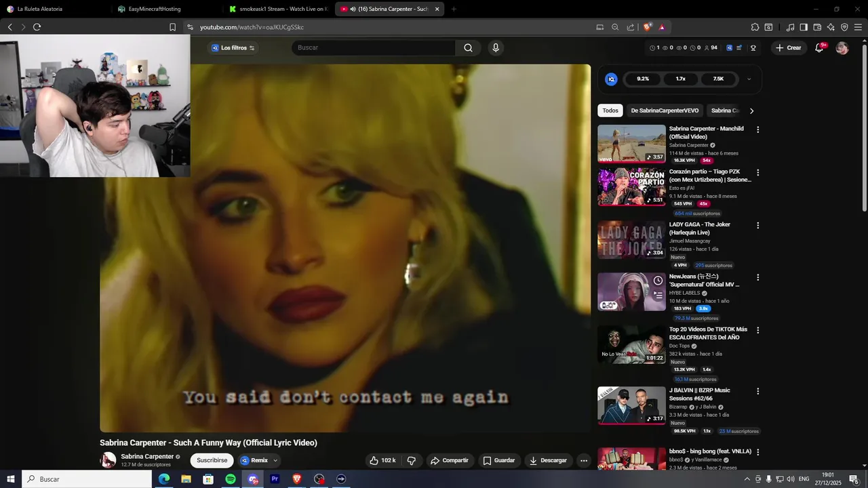Open the browser extensions puzzle icon

[755, 27]
